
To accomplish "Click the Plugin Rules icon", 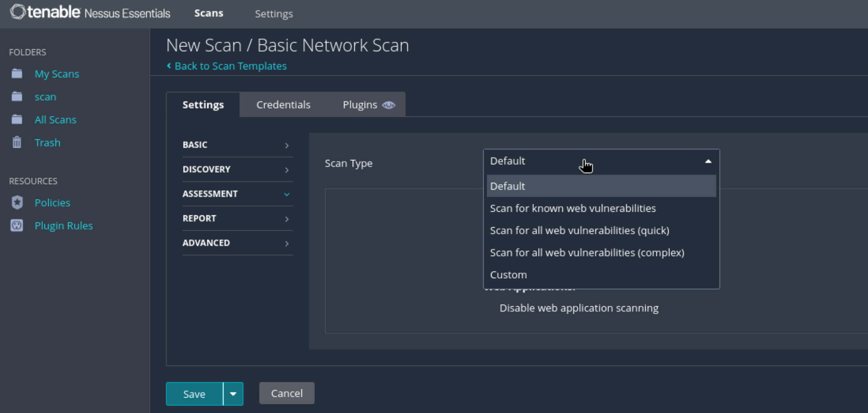I will point(17,225).
